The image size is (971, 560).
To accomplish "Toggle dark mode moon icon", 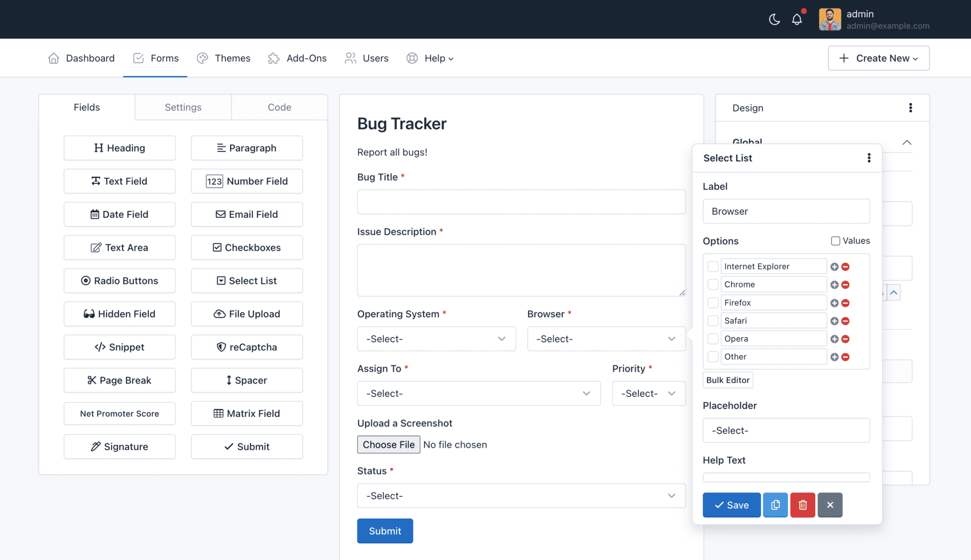I will (774, 20).
